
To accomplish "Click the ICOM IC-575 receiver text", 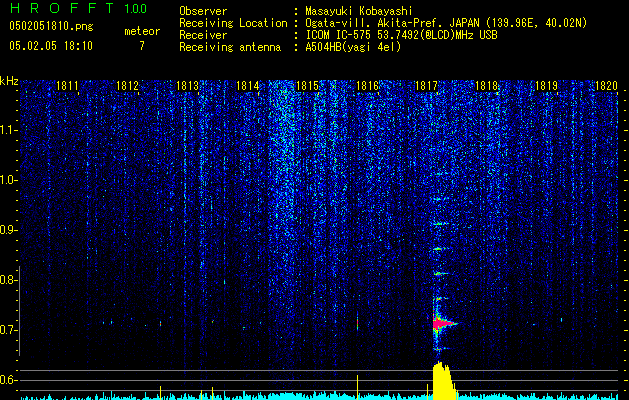I will coord(401,35).
